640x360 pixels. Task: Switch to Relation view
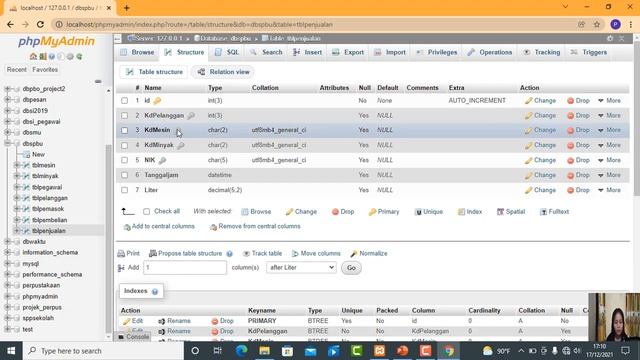pyautogui.click(x=223, y=72)
